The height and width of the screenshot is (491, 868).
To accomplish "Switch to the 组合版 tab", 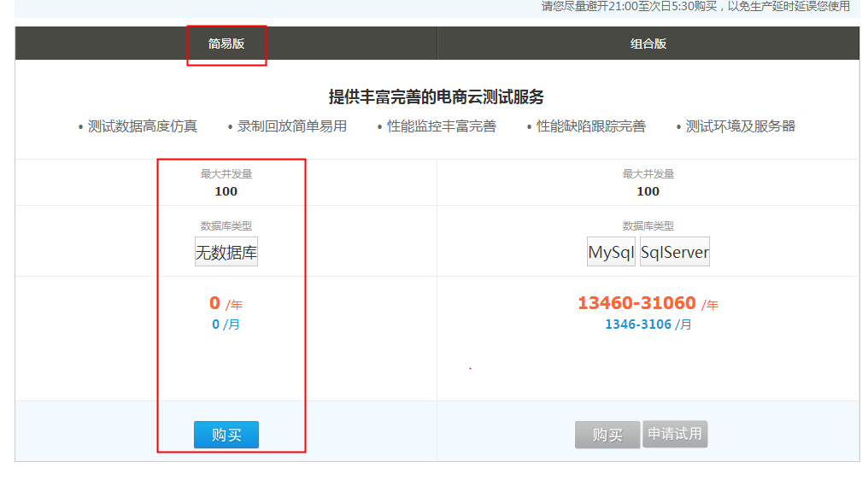I will (648, 44).
